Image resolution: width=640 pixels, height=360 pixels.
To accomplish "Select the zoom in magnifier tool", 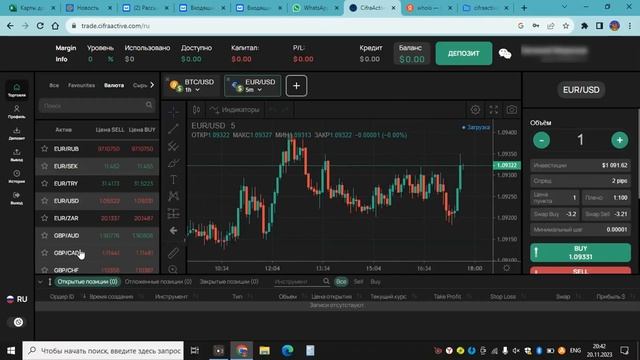I will coord(173,269).
